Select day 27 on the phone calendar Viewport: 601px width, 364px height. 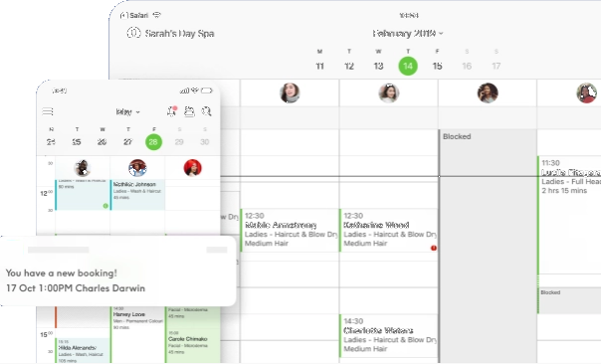click(x=127, y=142)
